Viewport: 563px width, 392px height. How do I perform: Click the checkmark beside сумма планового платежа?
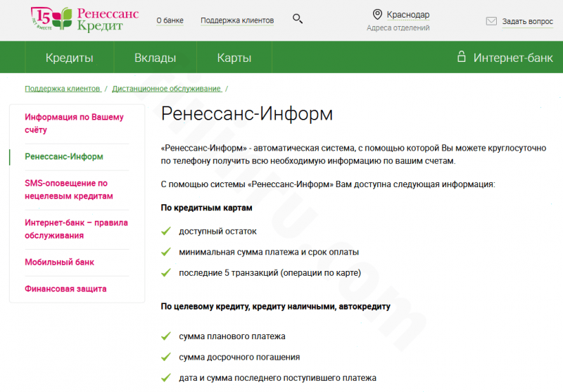point(166,336)
